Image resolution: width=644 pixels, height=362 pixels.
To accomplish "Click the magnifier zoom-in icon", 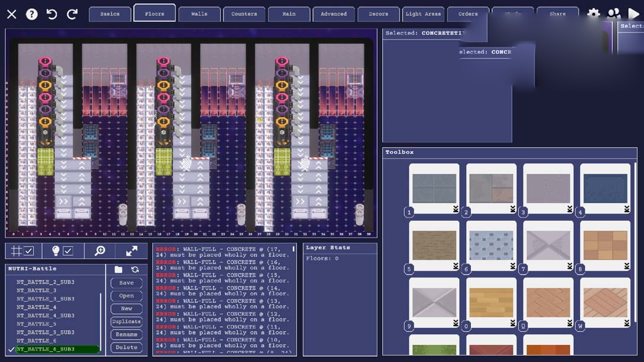I will tap(100, 251).
